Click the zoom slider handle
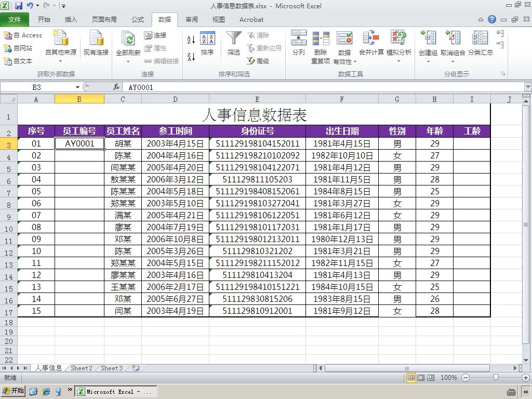Image resolution: width=532 pixels, height=399 pixels. 496,378
